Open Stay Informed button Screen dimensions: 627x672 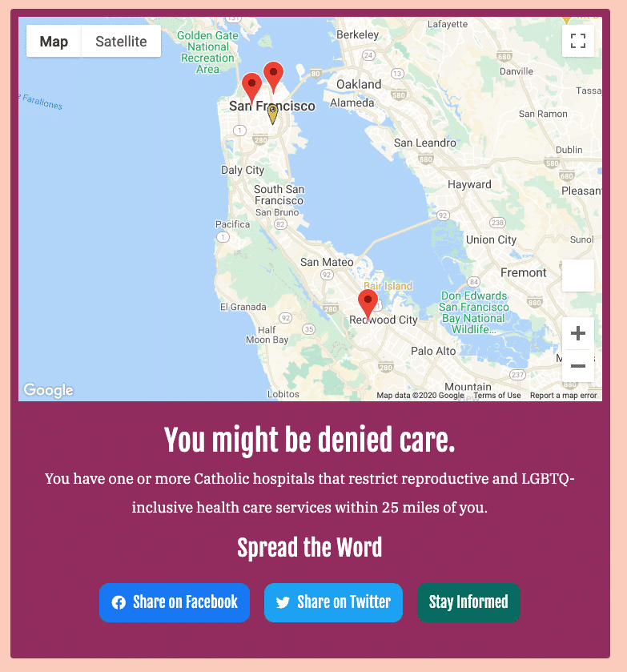coord(468,602)
